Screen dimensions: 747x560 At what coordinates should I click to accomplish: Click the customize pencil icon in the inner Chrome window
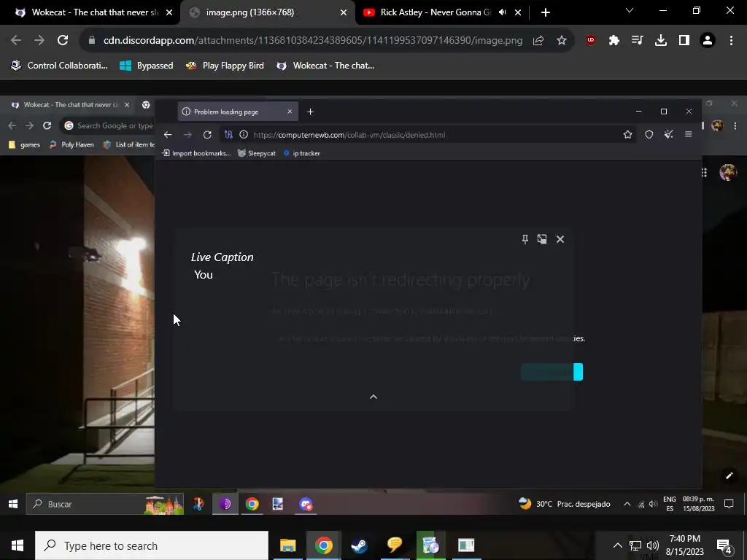729,475
